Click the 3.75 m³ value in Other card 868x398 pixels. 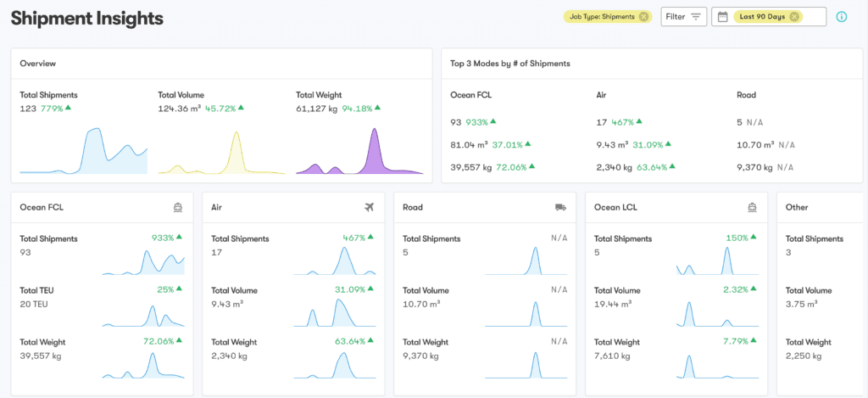802,305
